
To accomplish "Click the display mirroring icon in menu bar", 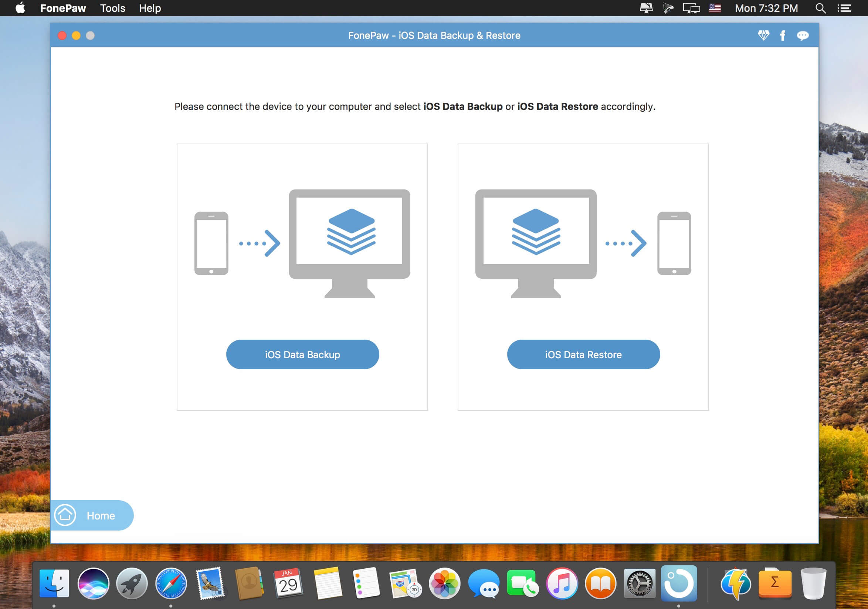I will tap(691, 8).
